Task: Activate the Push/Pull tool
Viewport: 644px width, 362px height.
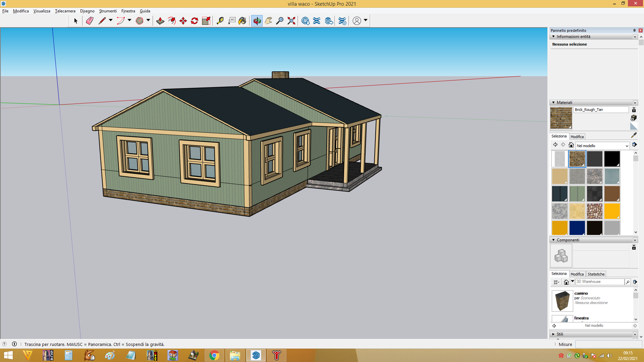Action: (x=160, y=21)
